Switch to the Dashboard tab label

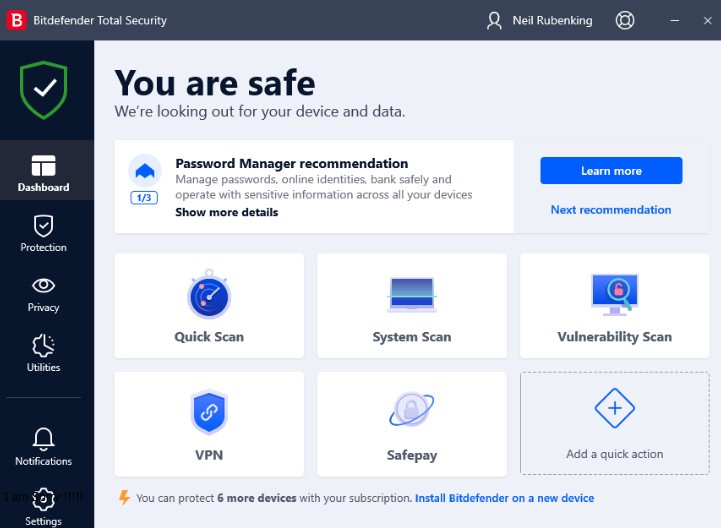(44, 187)
